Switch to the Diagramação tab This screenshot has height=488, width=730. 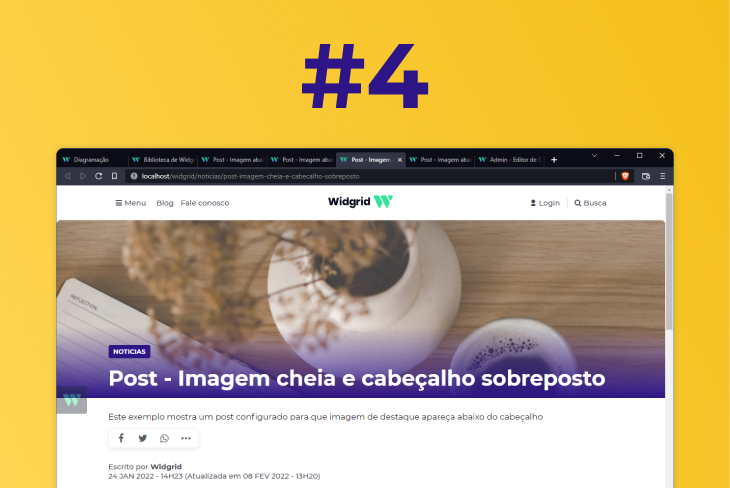[x=92, y=160]
